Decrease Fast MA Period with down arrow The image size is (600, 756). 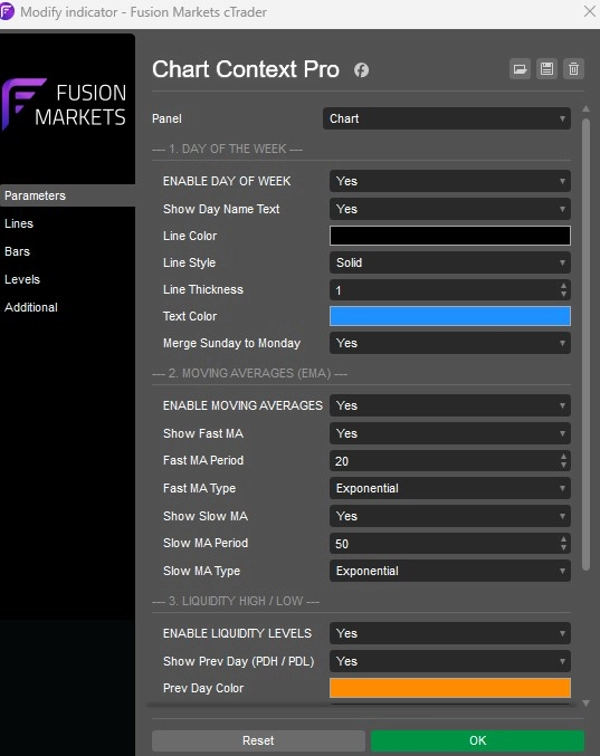click(x=563, y=465)
